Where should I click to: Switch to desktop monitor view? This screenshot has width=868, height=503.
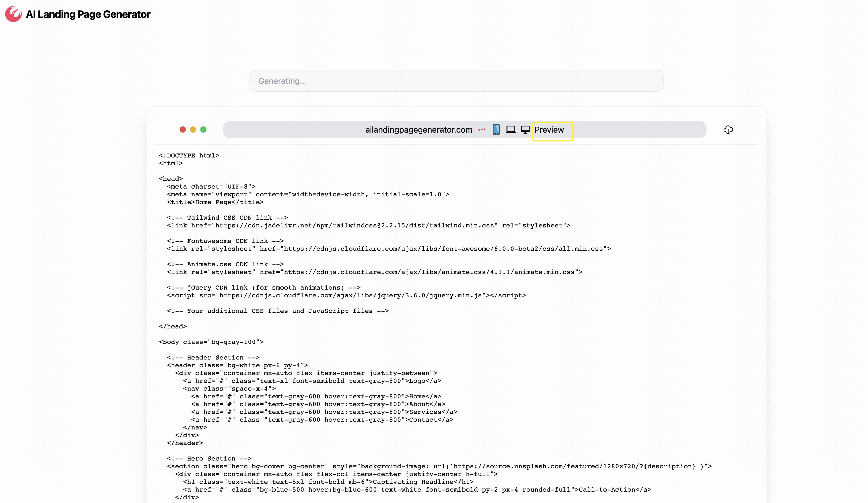pos(525,130)
